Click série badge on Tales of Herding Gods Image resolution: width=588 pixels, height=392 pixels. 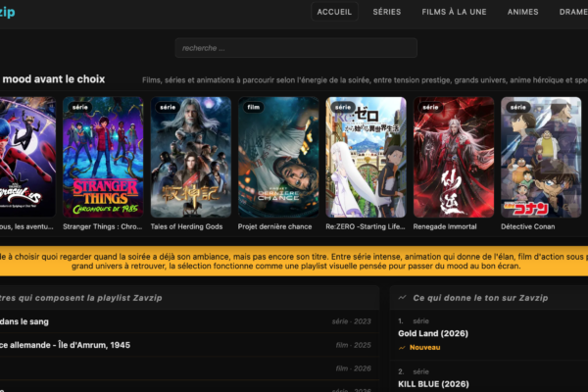pos(168,107)
